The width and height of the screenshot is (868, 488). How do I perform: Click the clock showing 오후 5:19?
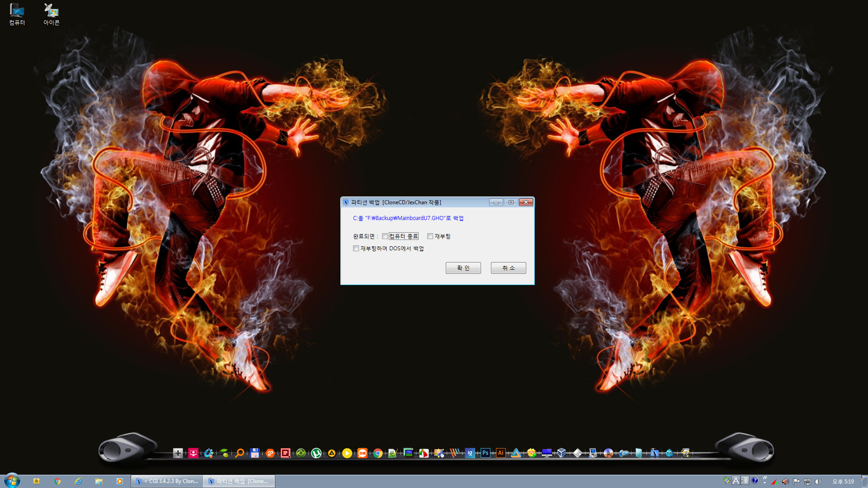pyautogui.click(x=843, y=482)
